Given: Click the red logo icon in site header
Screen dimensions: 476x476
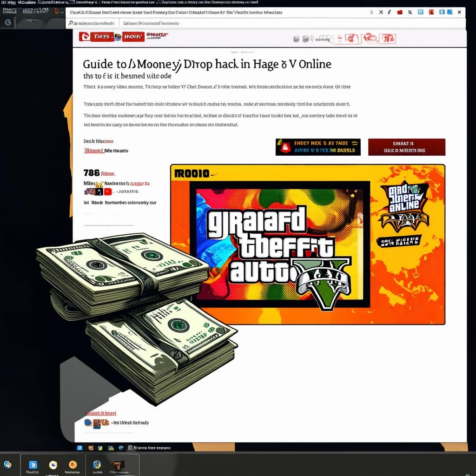Looking at the screenshot, I should 84,37.
